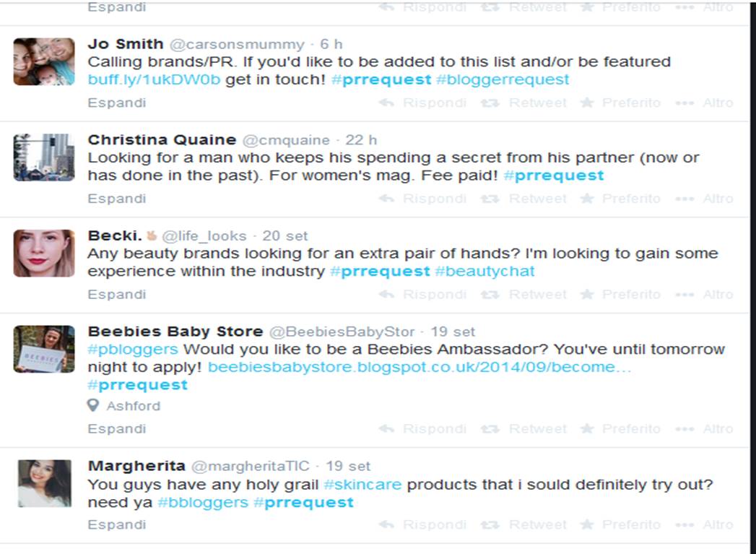Open Altro options on Beebies Baby Store tweet
This screenshot has height=554, width=756.
click(x=705, y=429)
